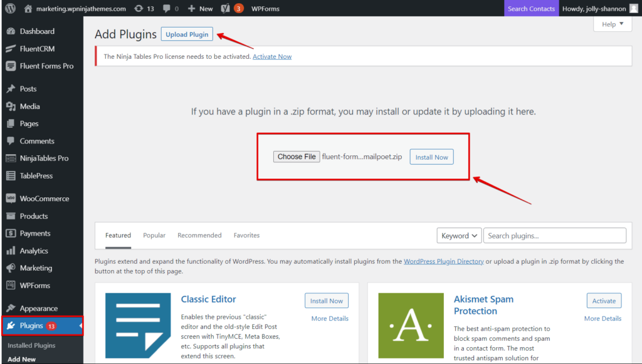
Task: Click the selected fluent-form...mailpoet.zip filename
Action: [x=362, y=157]
